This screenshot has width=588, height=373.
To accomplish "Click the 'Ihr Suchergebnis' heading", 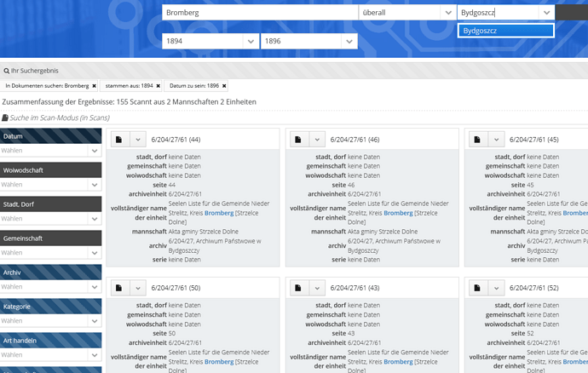I will click(x=34, y=71).
